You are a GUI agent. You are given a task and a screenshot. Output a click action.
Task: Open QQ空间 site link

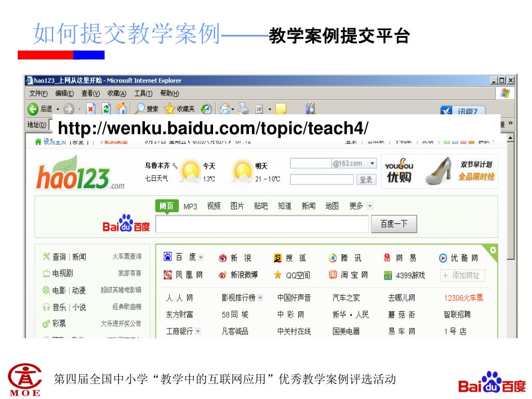pos(292,275)
